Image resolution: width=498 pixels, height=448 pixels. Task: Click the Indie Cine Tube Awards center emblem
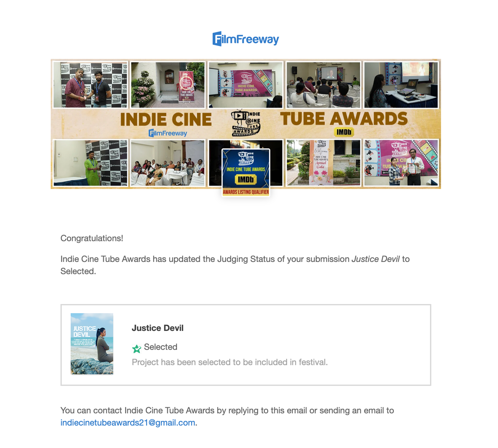click(246, 122)
